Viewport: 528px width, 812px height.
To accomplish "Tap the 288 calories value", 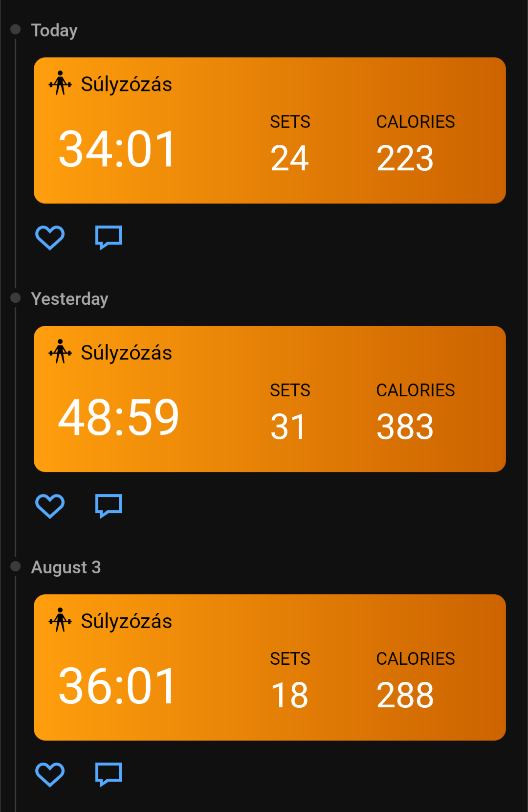I will 405,696.
